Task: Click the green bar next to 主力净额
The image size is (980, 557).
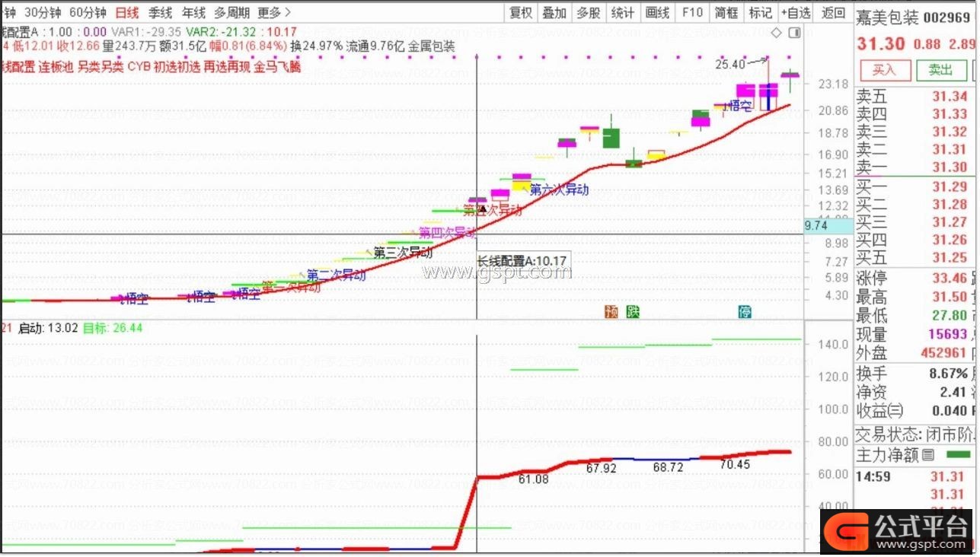Action: 957,455
